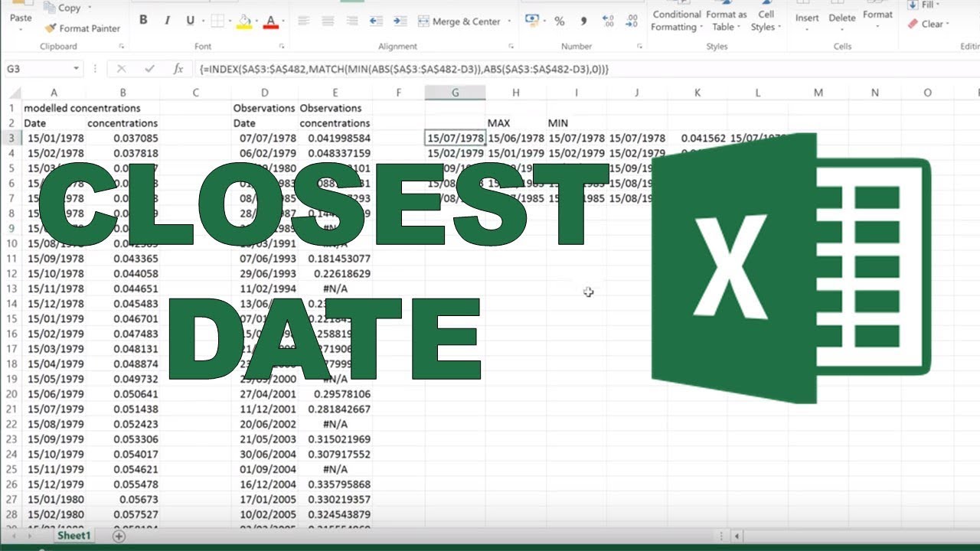
Task: Expand the Name Box dropdown arrow
Action: [x=76, y=69]
